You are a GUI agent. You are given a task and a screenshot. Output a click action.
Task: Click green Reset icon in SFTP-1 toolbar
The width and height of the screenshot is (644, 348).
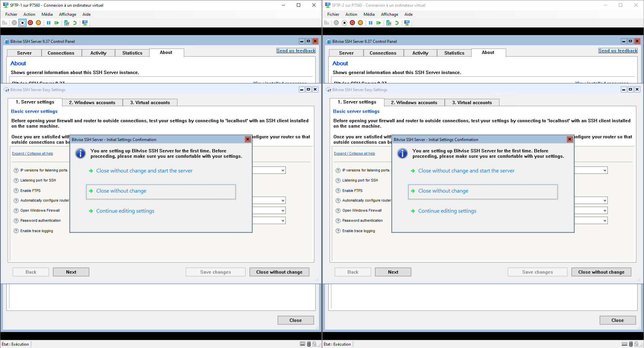(x=57, y=23)
